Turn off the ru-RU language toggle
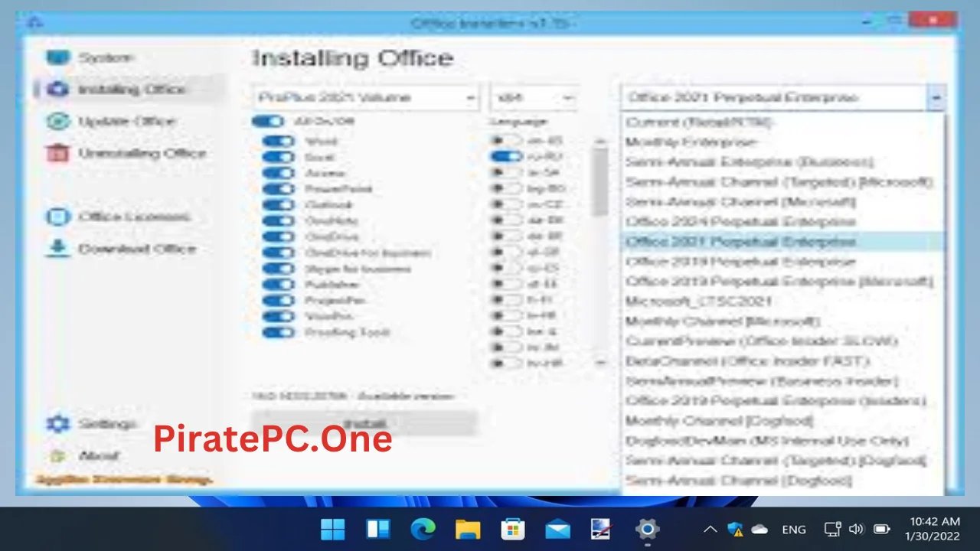This screenshot has height=551, width=980. click(506, 157)
